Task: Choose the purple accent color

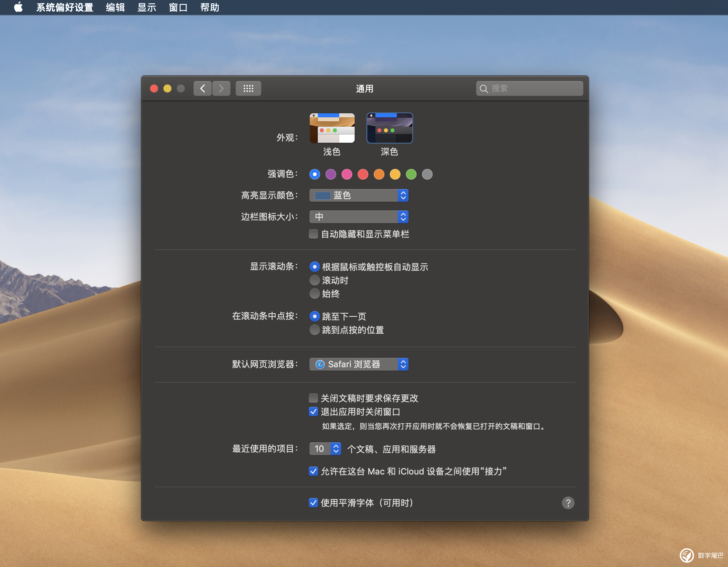Action: click(x=331, y=174)
